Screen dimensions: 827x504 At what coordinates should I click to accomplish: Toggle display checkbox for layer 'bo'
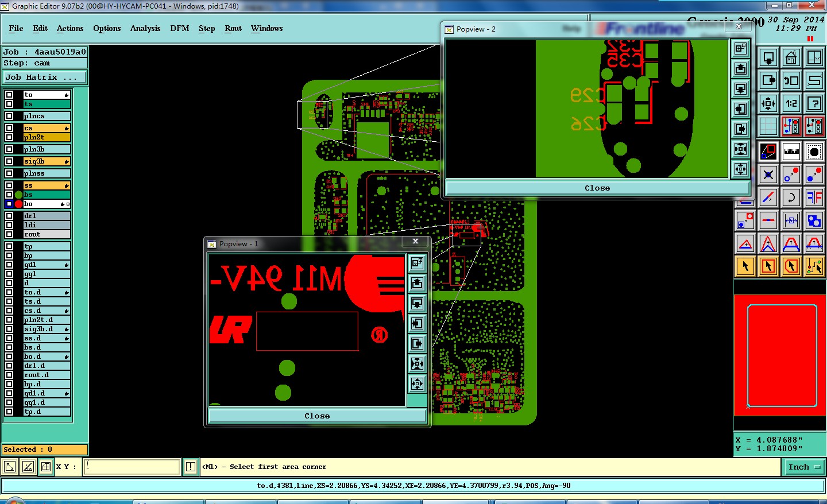[x=9, y=204]
